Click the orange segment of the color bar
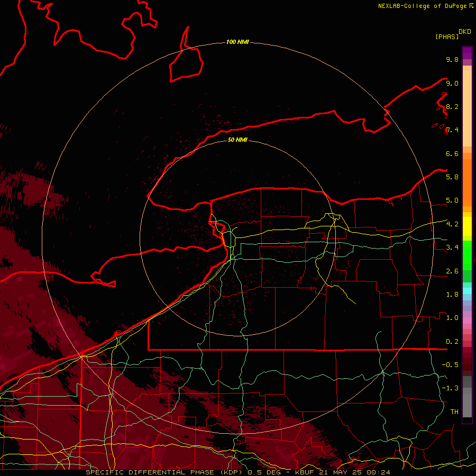This screenshot has height=476, width=476. pos(467,182)
